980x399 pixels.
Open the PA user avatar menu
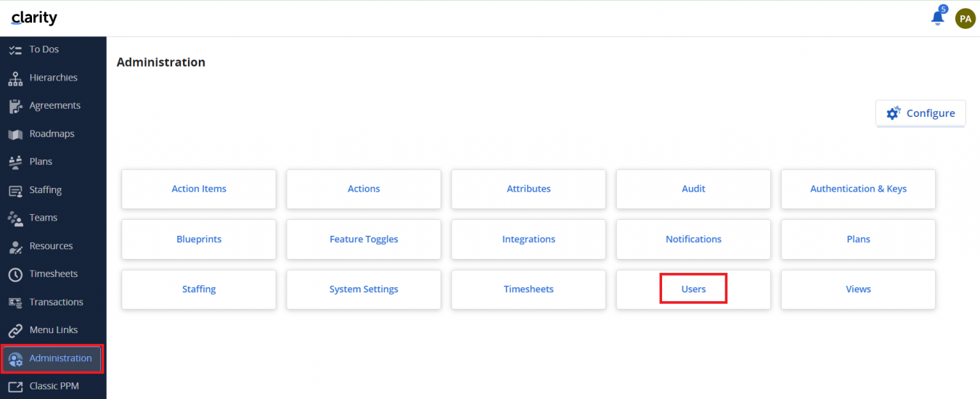965,19
